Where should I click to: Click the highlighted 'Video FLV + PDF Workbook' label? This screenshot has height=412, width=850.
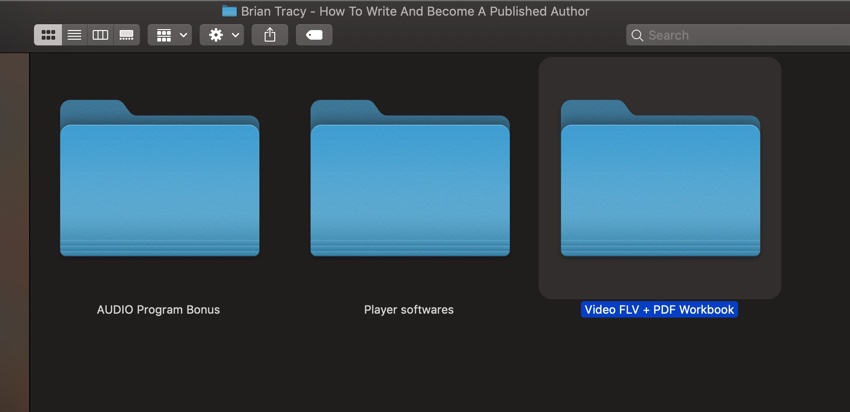point(659,310)
